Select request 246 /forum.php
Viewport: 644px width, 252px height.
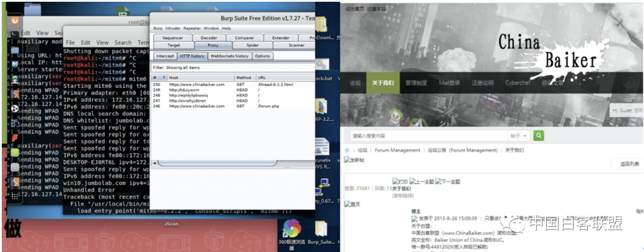[x=233, y=106]
